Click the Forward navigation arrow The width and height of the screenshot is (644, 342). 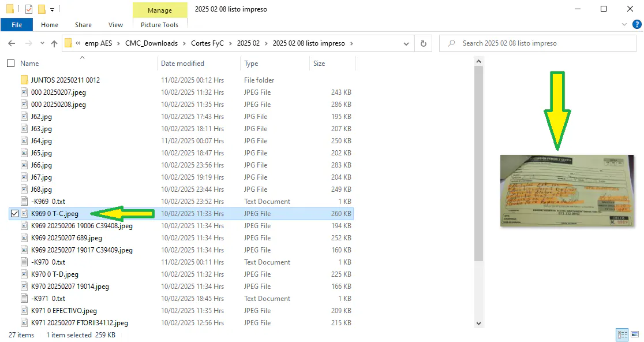pos(28,43)
